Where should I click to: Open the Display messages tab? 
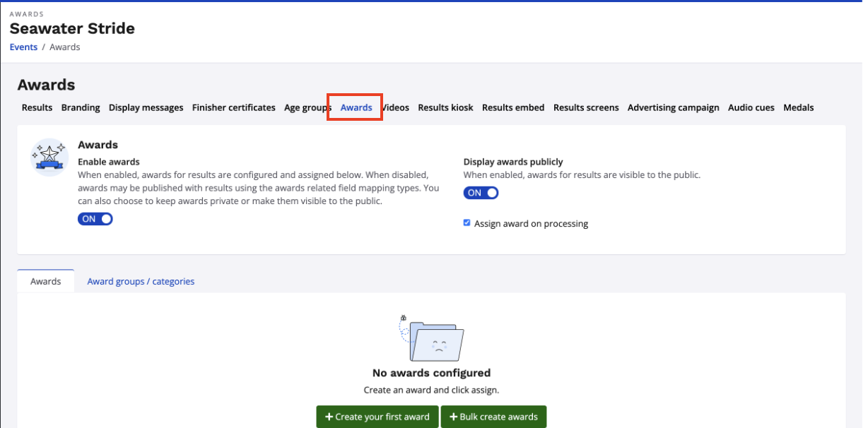coord(146,108)
